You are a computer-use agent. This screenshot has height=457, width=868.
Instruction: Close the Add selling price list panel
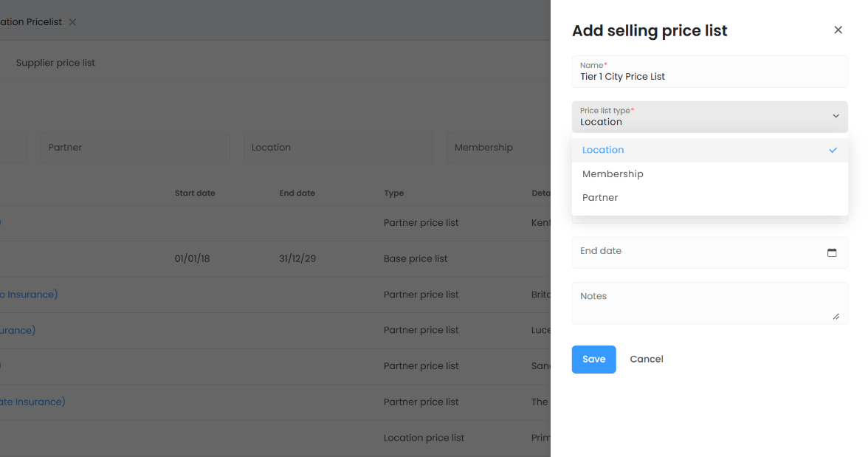coord(838,30)
